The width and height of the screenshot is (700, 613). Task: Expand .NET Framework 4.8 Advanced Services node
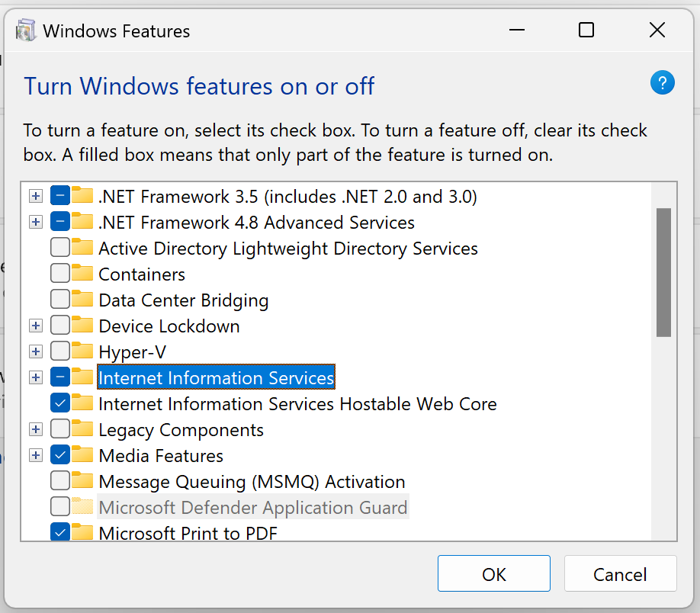pyautogui.click(x=35, y=221)
